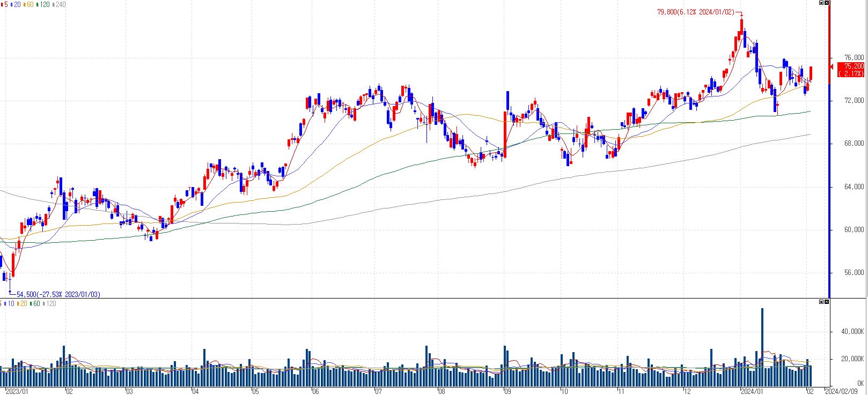Maximize the price chart pane
Image resolution: width=868 pixels, height=395 pixels.
click(x=821, y=3)
